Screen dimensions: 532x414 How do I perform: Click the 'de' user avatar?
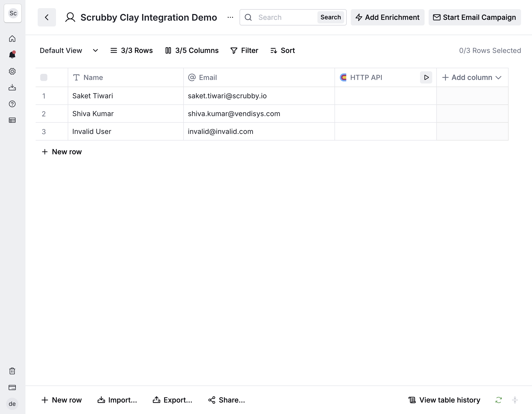point(12,404)
